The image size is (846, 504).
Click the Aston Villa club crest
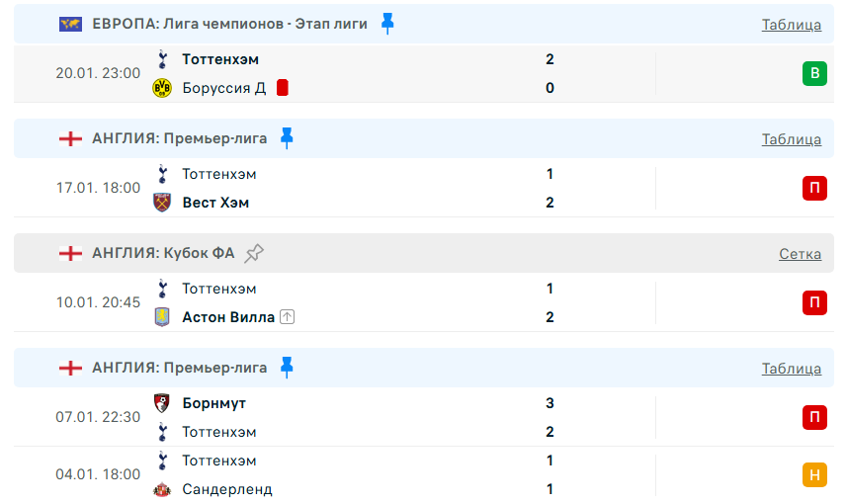(x=162, y=317)
